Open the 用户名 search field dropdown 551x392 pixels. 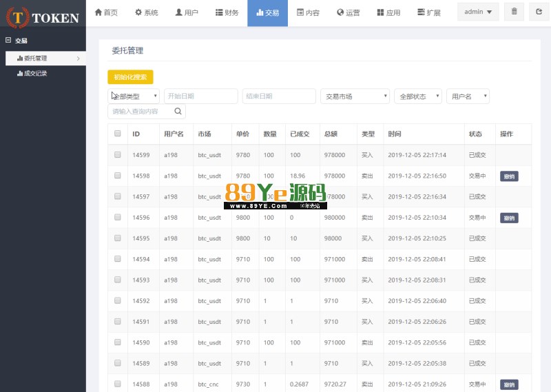click(468, 96)
